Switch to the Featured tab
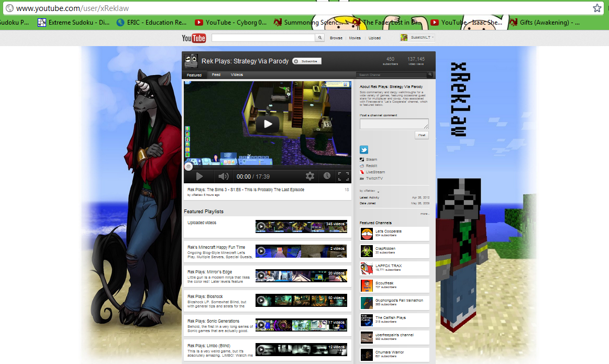609x364 pixels. pyautogui.click(x=194, y=75)
